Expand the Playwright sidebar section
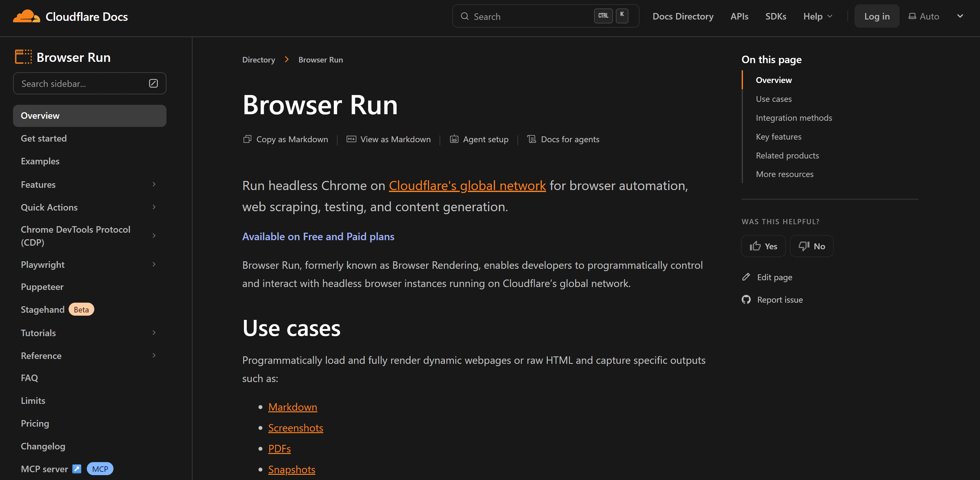 (154, 264)
